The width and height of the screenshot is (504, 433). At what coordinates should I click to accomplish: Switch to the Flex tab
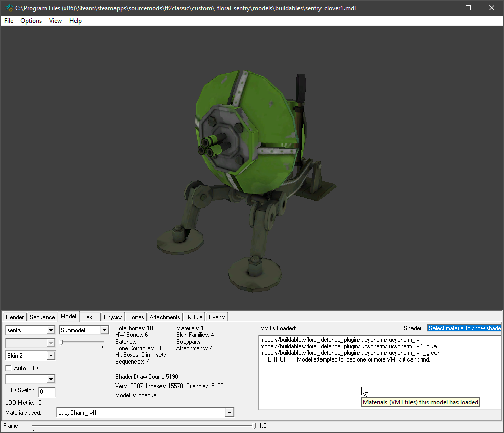point(87,317)
